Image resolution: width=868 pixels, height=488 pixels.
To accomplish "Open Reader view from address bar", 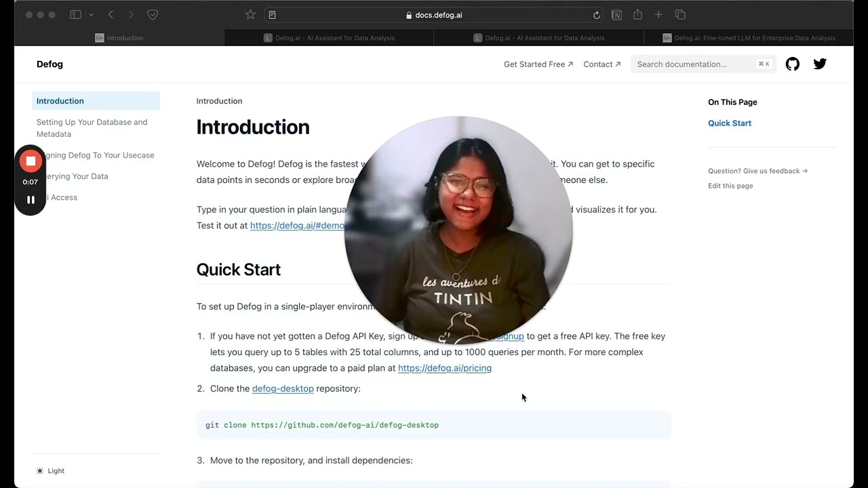I will (272, 15).
